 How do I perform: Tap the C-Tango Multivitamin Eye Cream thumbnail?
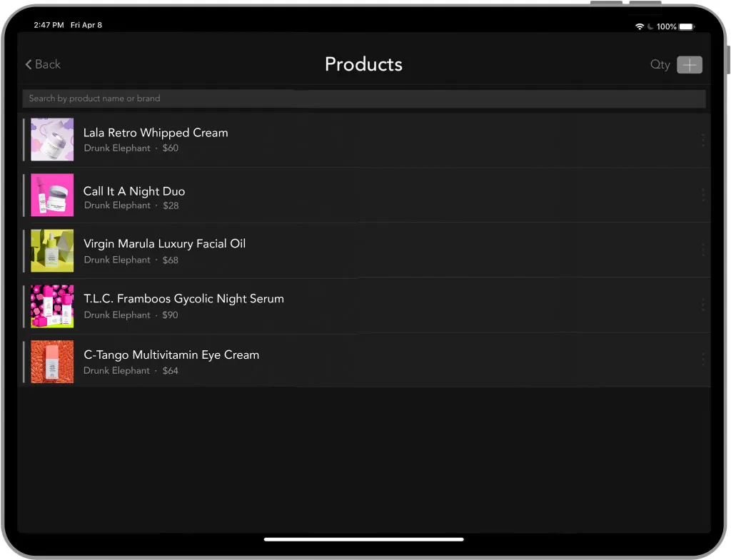pos(52,361)
